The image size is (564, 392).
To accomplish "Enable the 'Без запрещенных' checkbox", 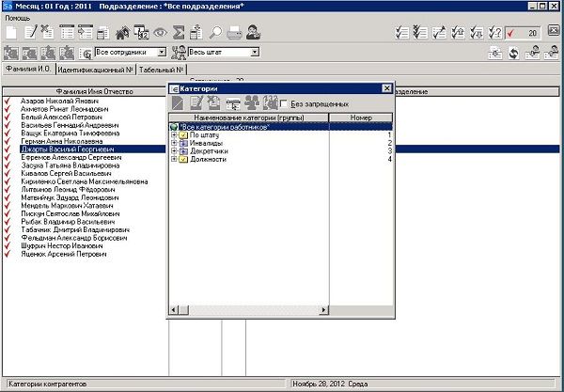I will 284,103.
